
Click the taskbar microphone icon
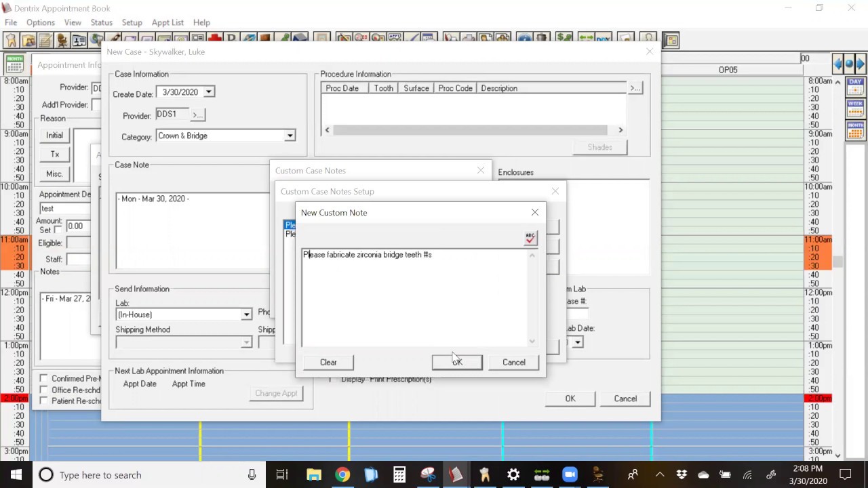[252, 474]
